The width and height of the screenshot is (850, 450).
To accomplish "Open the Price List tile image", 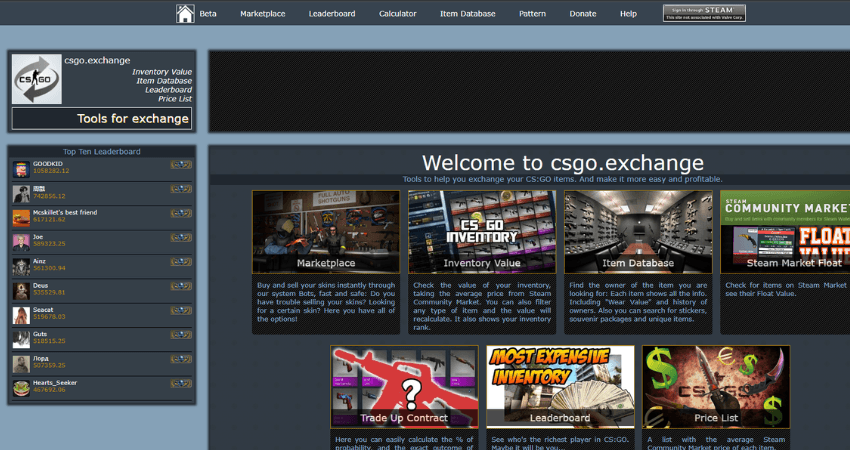I will point(716,387).
